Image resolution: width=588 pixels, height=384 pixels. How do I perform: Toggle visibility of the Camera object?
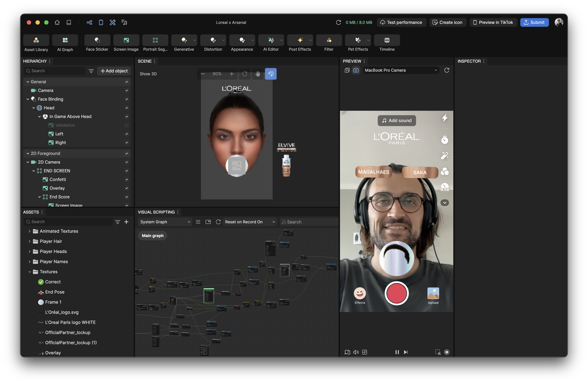tap(127, 90)
